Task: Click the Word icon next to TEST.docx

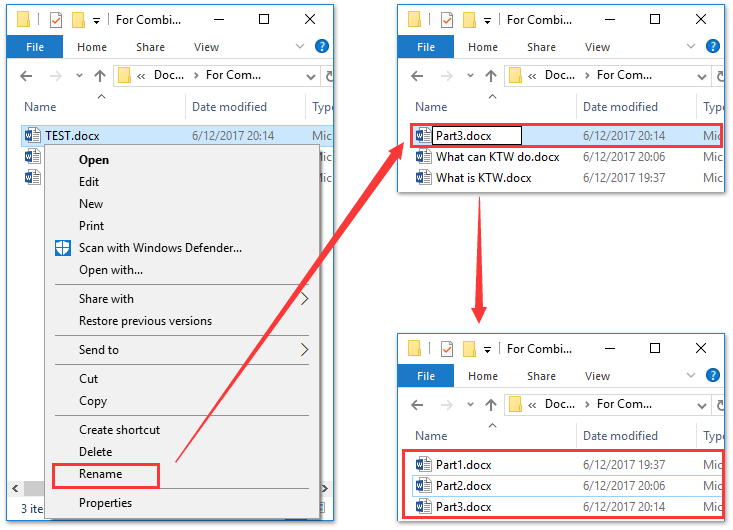Action: 33,136
